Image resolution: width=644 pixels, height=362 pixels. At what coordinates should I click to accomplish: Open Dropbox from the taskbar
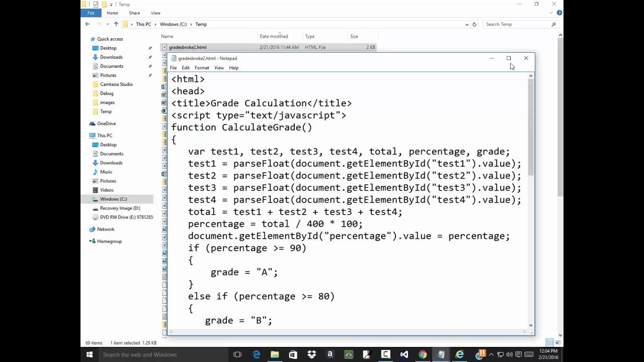pos(311,354)
